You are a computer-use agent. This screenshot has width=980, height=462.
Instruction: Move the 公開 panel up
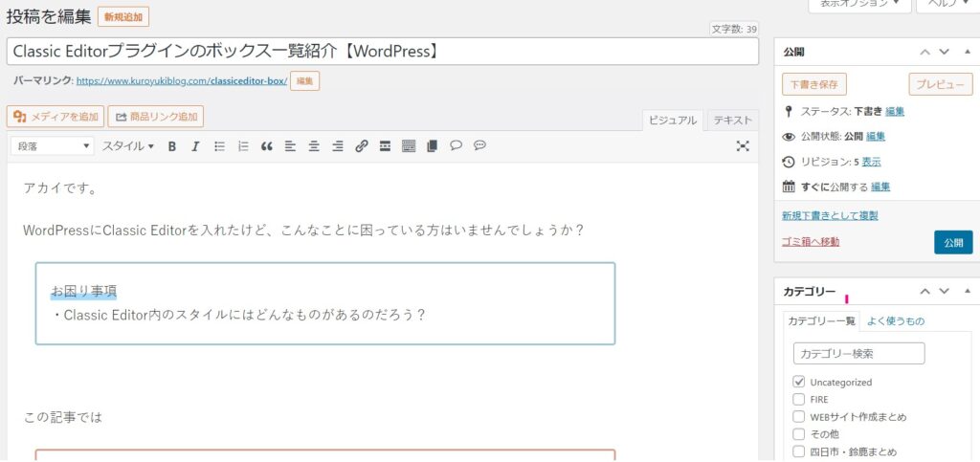925,52
